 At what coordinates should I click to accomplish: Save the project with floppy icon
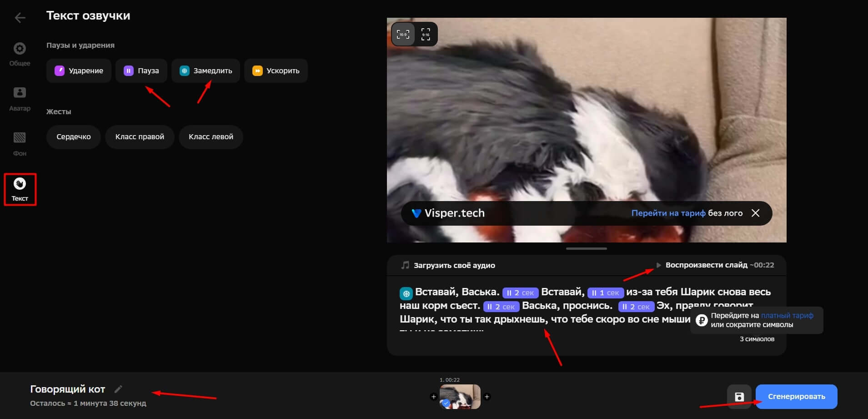(x=739, y=397)
